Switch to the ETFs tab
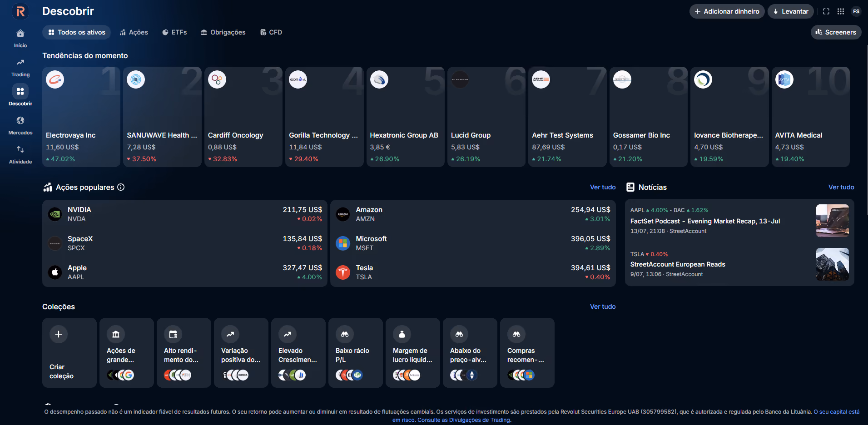The width and height of the screenshot is (868, 425). click(x=175, y=32)
